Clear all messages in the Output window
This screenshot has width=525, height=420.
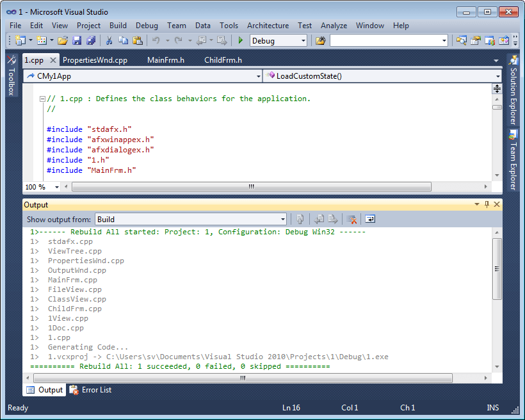pos(351,219)
